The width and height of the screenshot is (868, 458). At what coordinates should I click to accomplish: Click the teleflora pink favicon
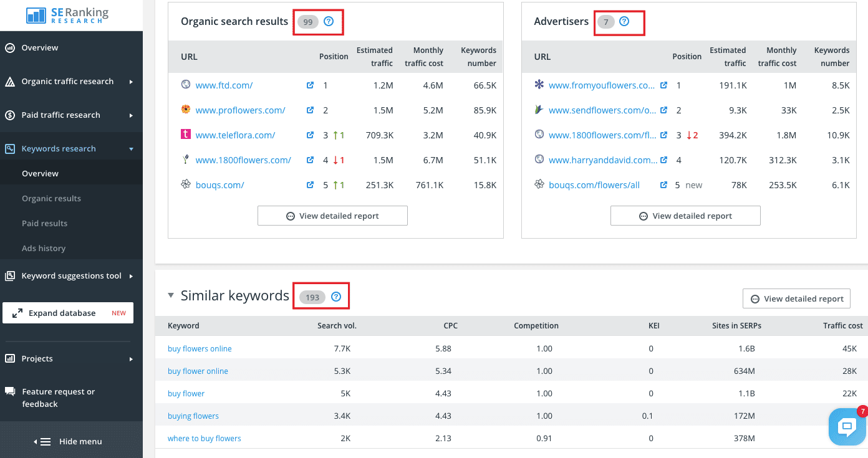click(186, 135)
